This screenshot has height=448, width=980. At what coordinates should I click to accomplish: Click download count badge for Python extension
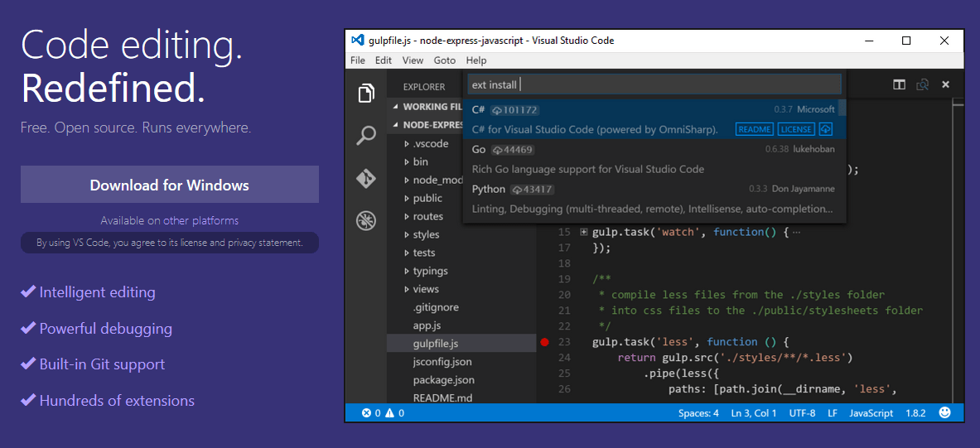[x=532, y=190]
